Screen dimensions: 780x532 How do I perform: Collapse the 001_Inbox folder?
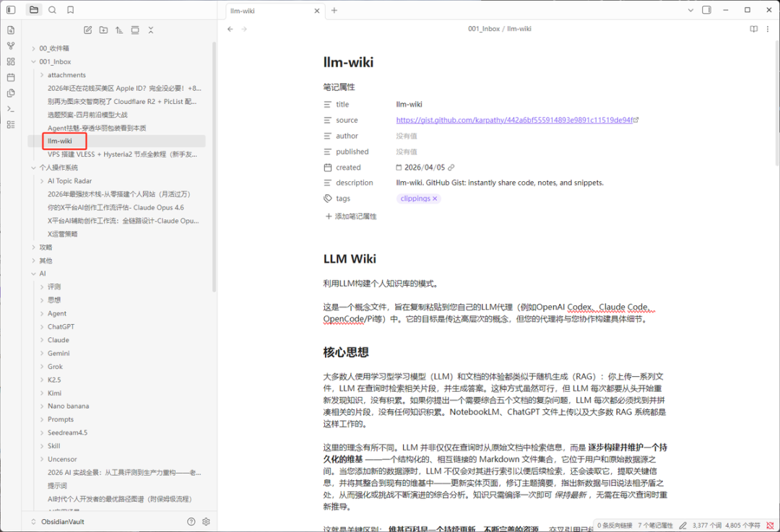(33, 62)
